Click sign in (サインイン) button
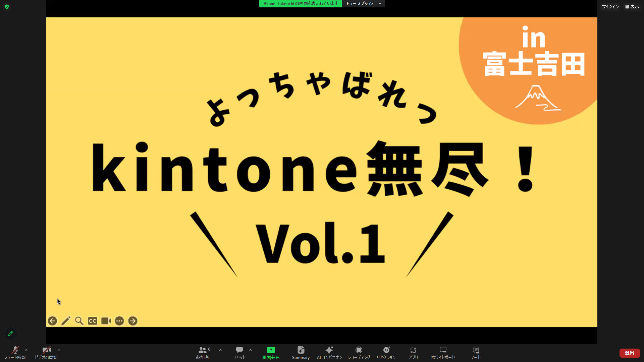Viewport: 644px width, 362px height. pyautogui.click(x=610, y=7)
